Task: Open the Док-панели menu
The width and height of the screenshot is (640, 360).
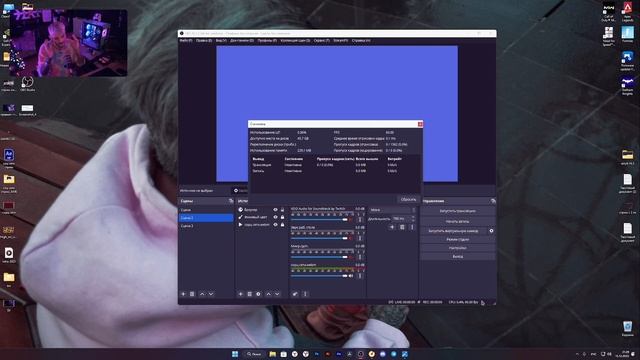Action: pos(242,40)
